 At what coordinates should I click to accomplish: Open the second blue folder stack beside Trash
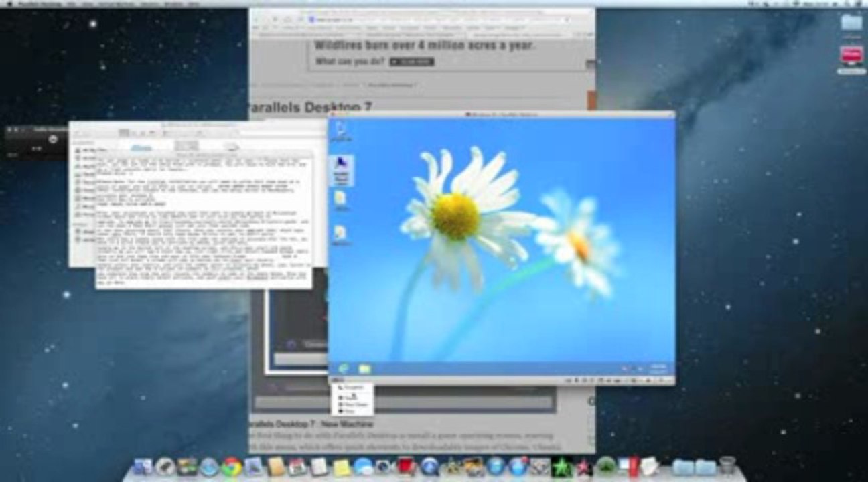pos(705,467)
